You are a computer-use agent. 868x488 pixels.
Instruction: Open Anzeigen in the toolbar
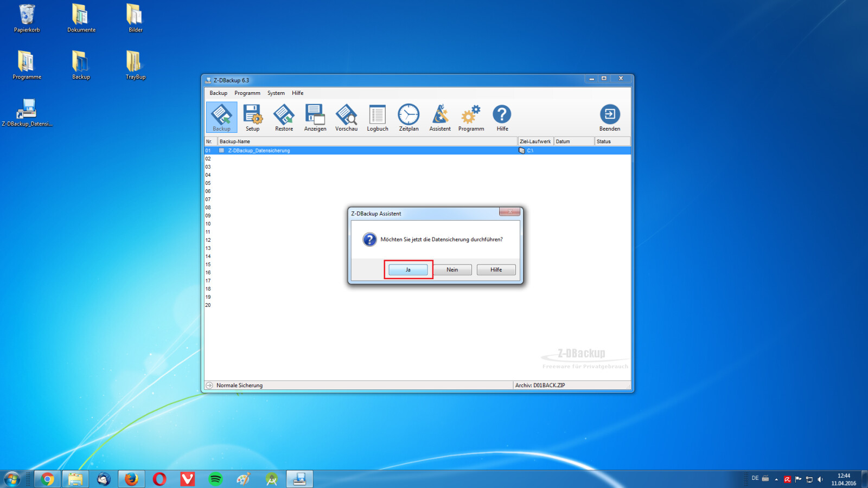[x=315, y=117]
